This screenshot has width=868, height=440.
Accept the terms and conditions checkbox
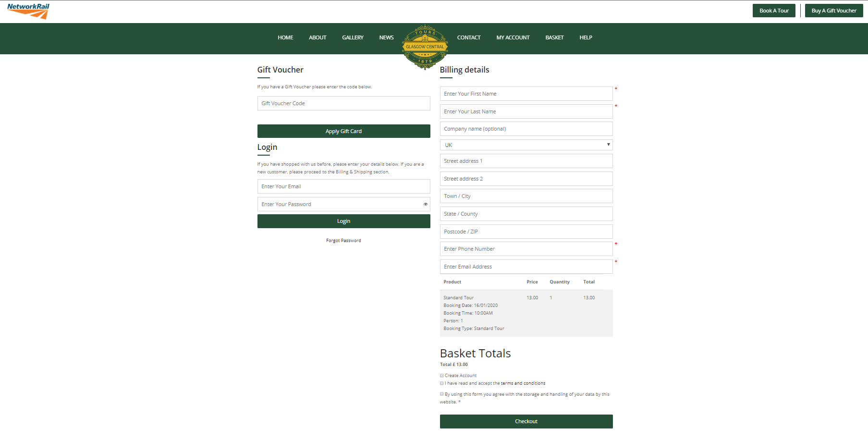coord(442,383)
